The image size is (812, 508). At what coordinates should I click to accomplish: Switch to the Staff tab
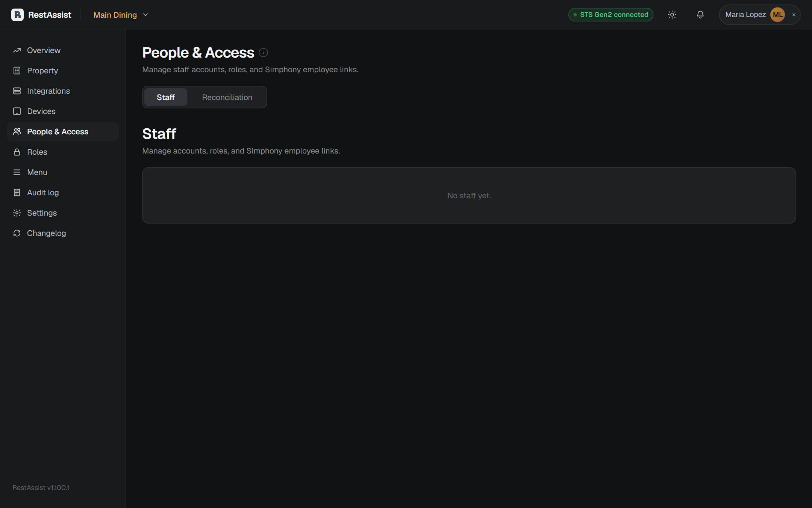coord(166,97)
